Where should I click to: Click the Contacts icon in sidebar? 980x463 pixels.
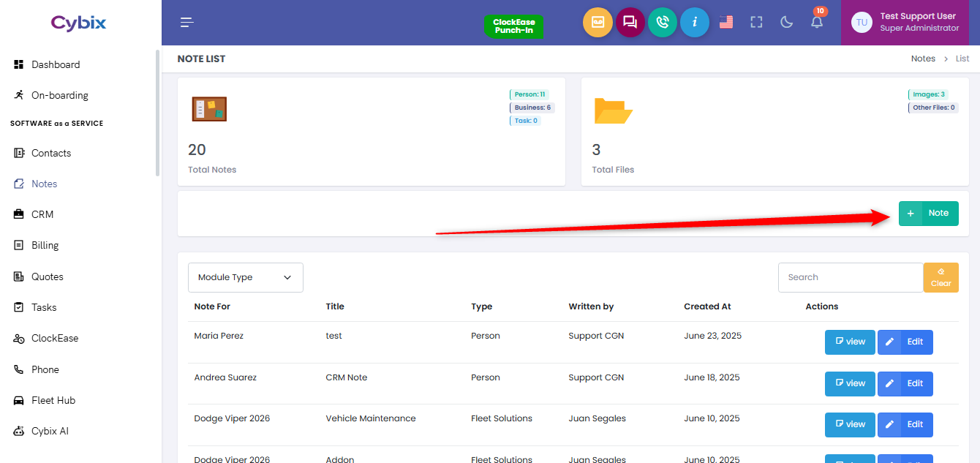click(19, 153)
